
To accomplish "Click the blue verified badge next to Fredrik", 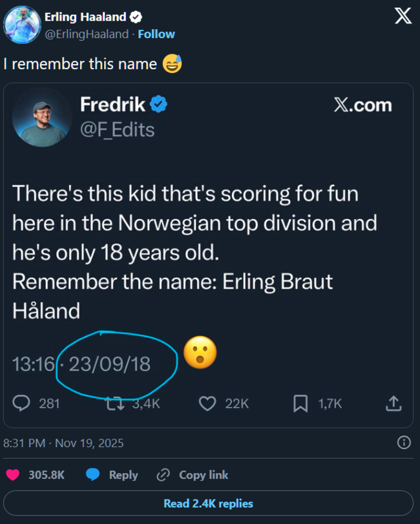I will click(159, 103).
